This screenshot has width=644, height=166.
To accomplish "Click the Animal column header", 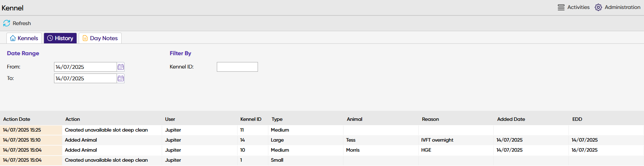I will pyautogui.click(x=354, y=119).
